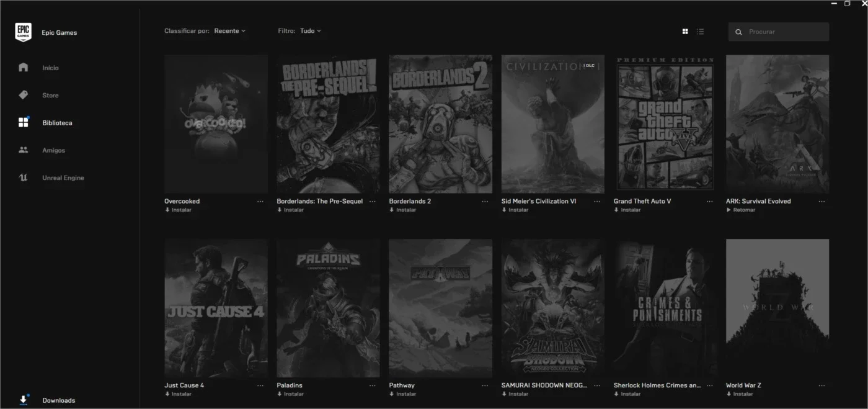Screen dimensions: 868x409
Task: Open Sid Meier's Civilization VI options
Action: point(597,201)
